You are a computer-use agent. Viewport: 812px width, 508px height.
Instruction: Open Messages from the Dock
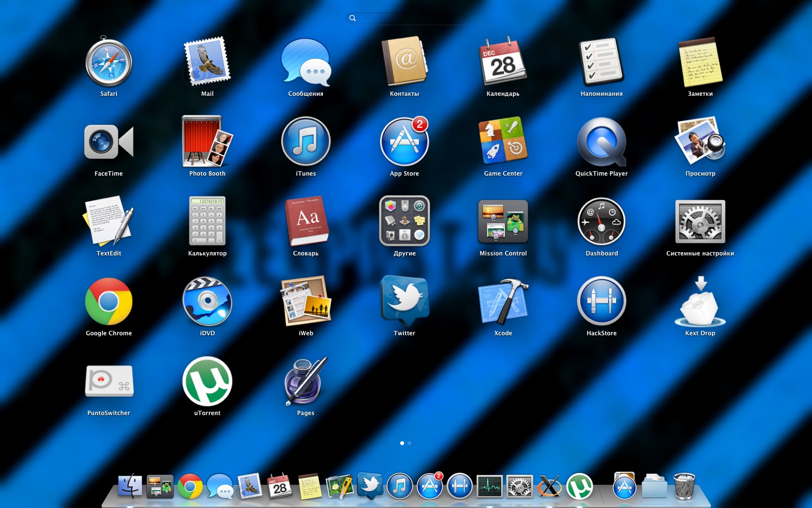point(220,486)
